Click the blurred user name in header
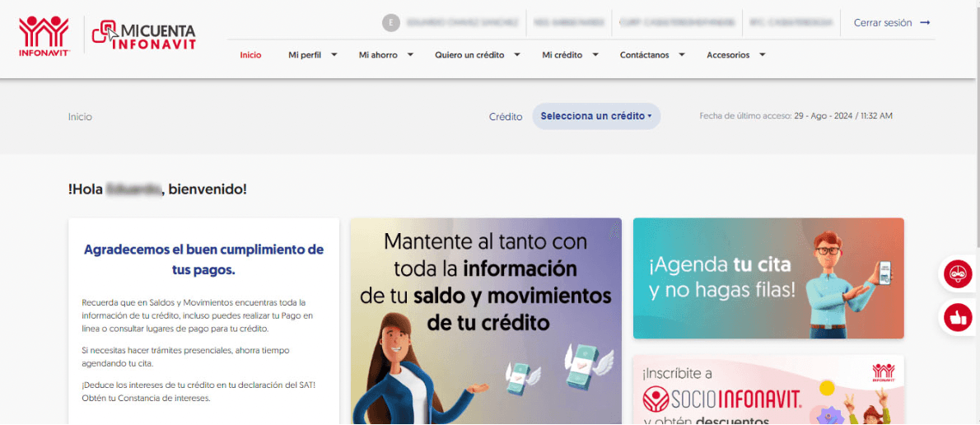Image resolution: width=980 pixels, height=425 pixels. point(462,23)
